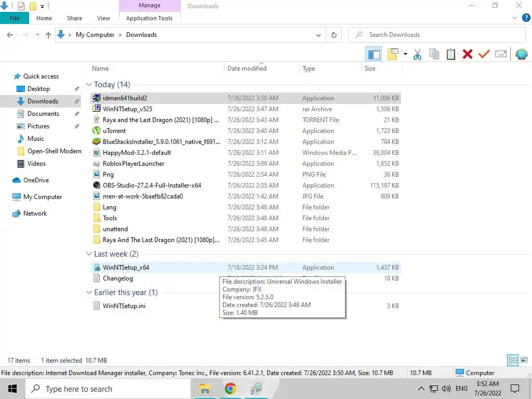Select the BlueStacksInstaller file icon
Viewport: 532px width, 399px height.
[x=97, y=141]
